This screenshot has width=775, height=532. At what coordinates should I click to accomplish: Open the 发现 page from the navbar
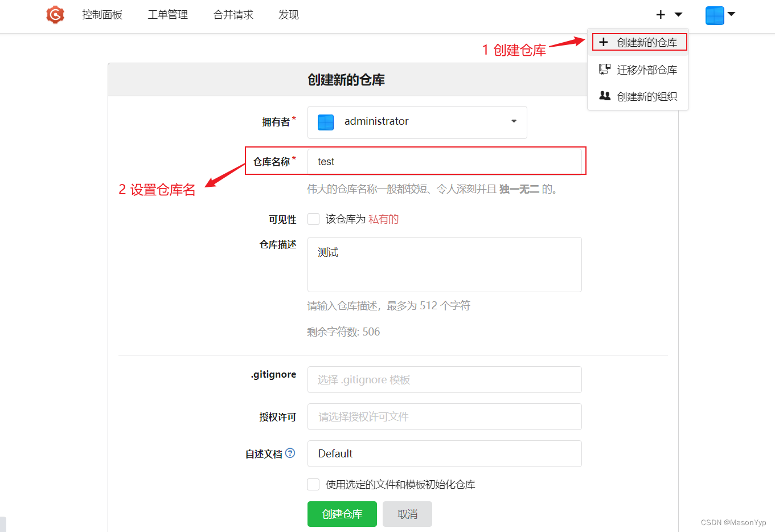click(x=288, y=15)
